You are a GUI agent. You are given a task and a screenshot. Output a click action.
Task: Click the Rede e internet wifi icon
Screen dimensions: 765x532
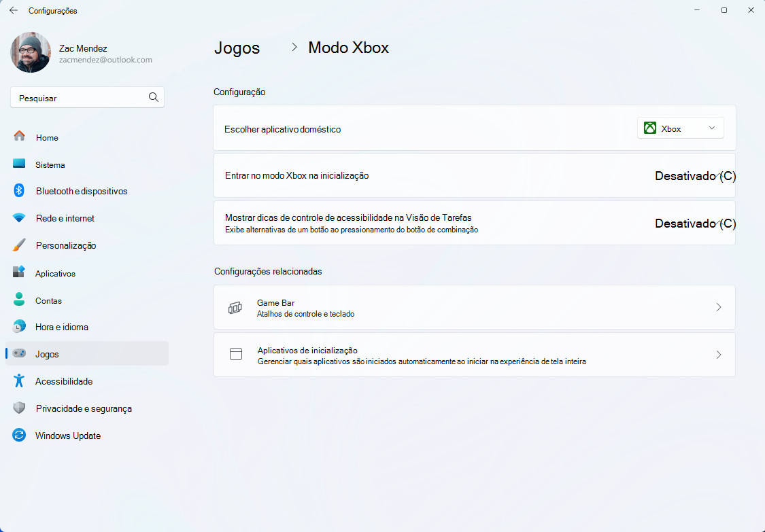(x=19, y=218)
